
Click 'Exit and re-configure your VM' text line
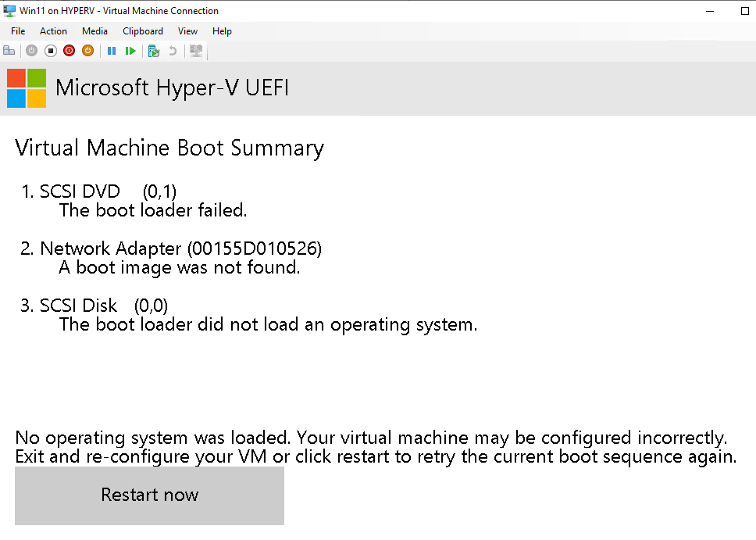coord(376,456)
